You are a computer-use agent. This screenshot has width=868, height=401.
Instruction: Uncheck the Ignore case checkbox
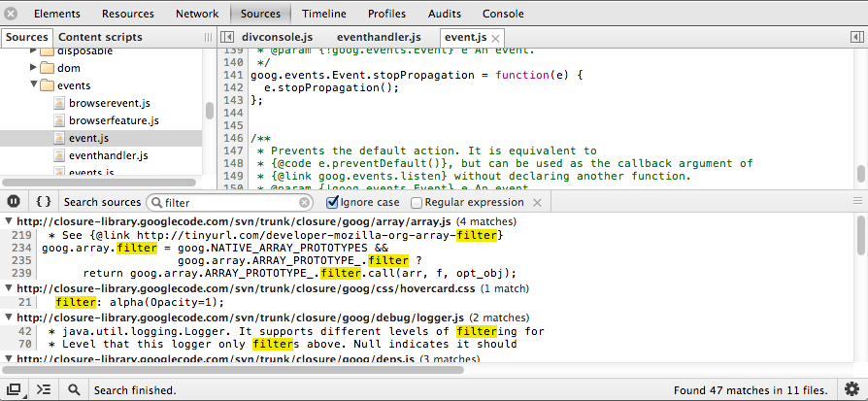pyautogui.click(x=332, y=203)
